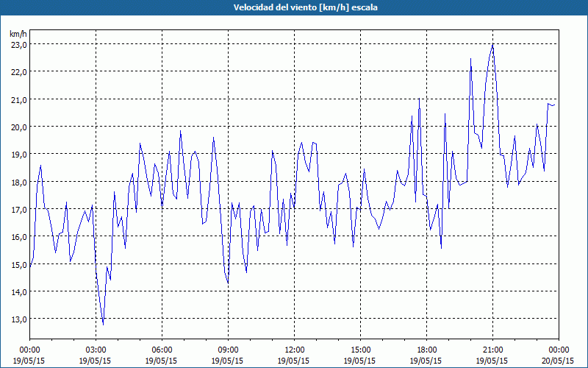Click the 00:00 19/05/15 start label
The image size is (588, 368).
pyautogui.click(x=29, y=355)
